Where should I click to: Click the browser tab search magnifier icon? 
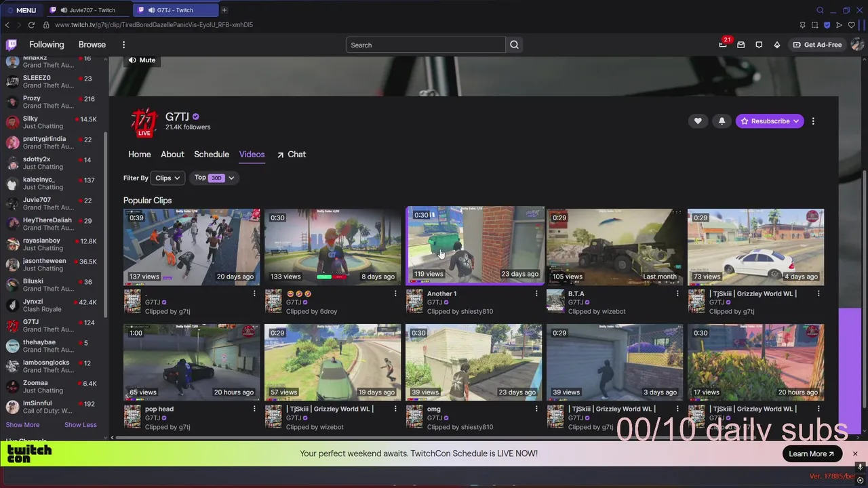point(820,10)
